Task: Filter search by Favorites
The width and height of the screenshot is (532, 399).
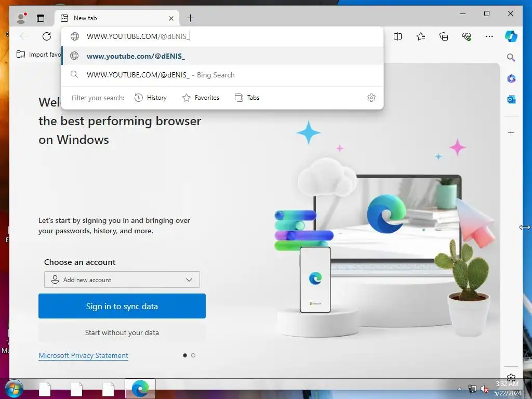Action: pyautogui.click(x=201, y=98)
